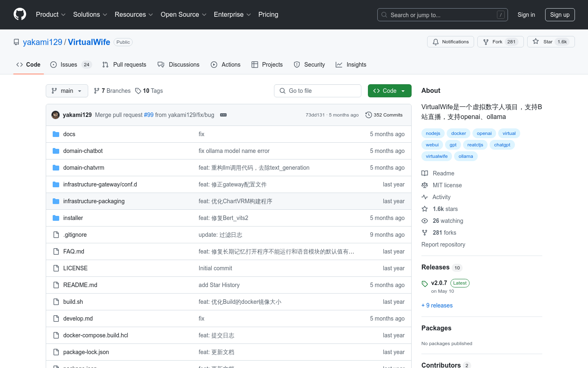Switch to the Insights tab
This screenshot has width=588, height=368.
pyautogui.click(x=351, y=65)
